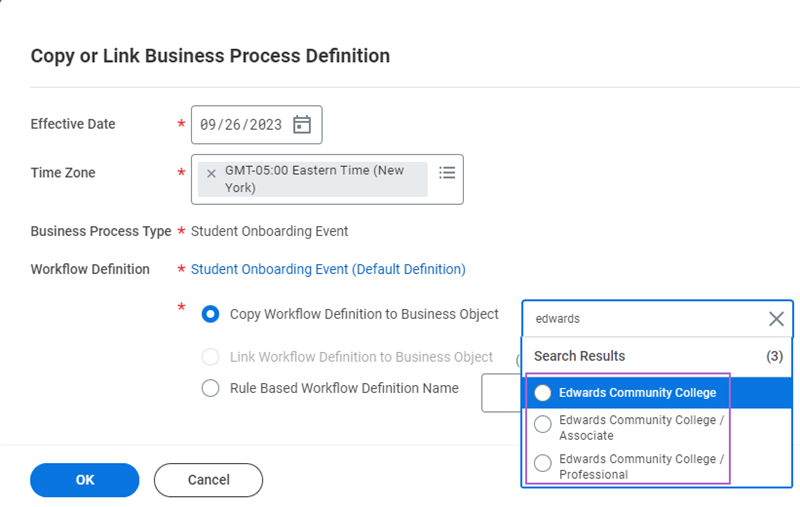The image size is (800, 507).
Task: Click the Student Onboarding Event type text
Action: coord(269,232)
